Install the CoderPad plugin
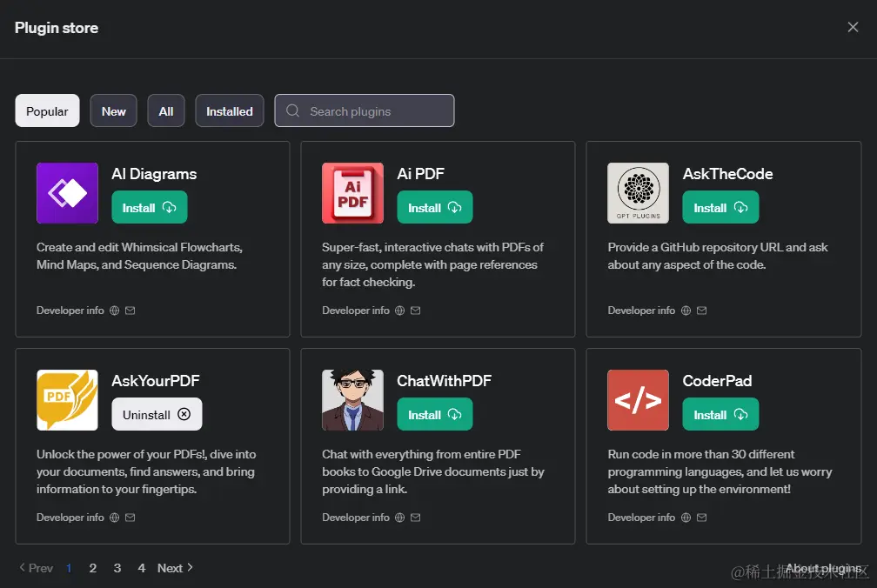Screen dimensions: 877x588 point(720,414)
